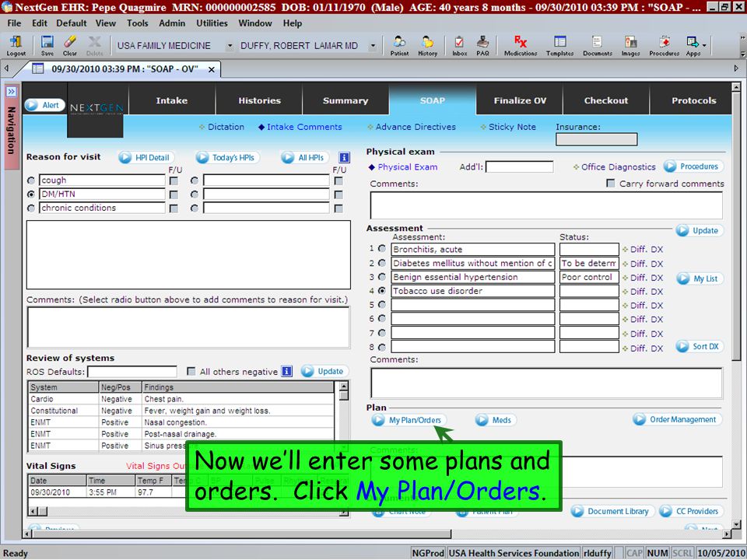This screenshot has width=747, height=560.
Task: Click the Assessment Update button
Action: coord(699,230)
